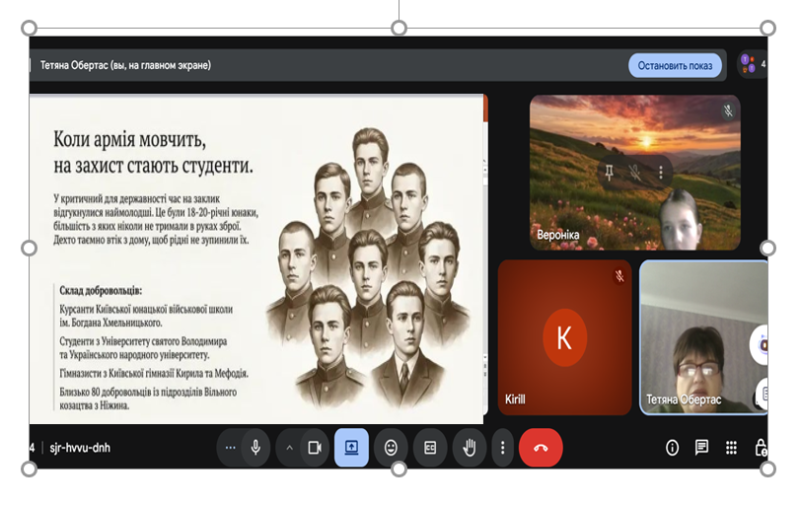
Task: Open the emoji reactions button
Action: pos(392,448)
